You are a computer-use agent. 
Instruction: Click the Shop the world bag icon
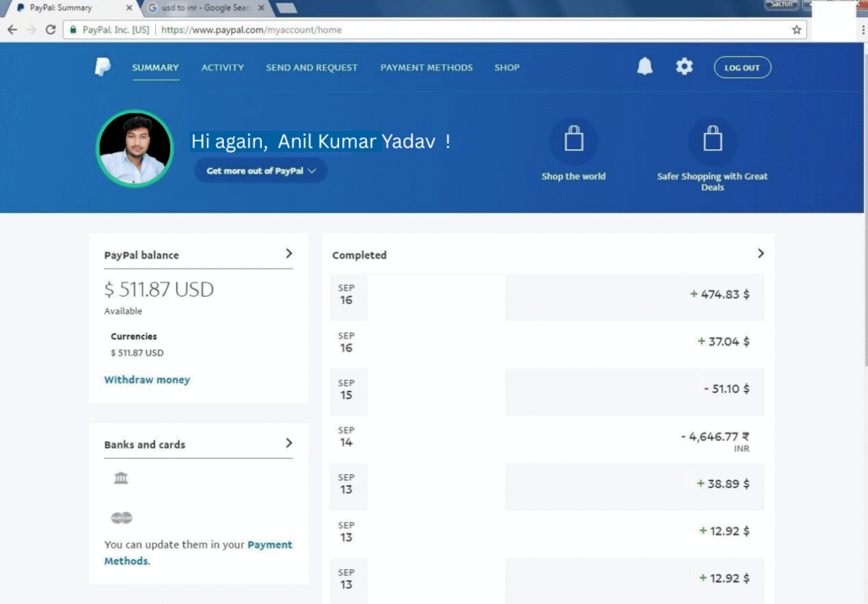tap(574, 140)
